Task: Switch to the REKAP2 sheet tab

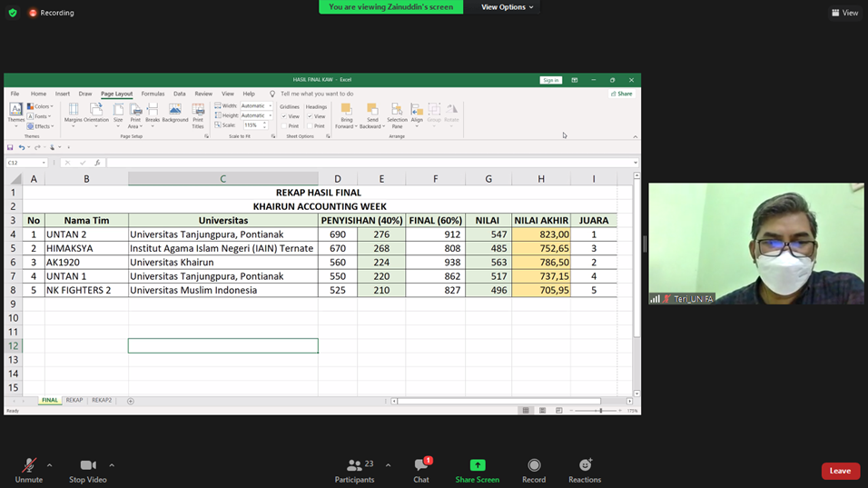Action: (102, 400)
